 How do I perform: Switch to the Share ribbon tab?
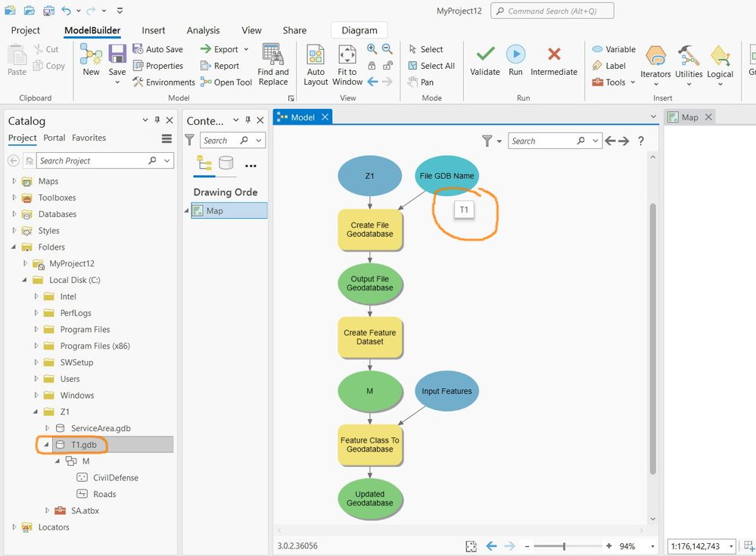pyautogui.click(x=294, y=30)
